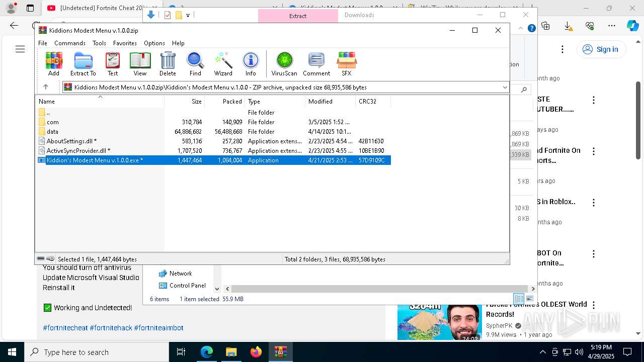Click the YouTube Sign in button
644x362 pixels.
point(600,49)
